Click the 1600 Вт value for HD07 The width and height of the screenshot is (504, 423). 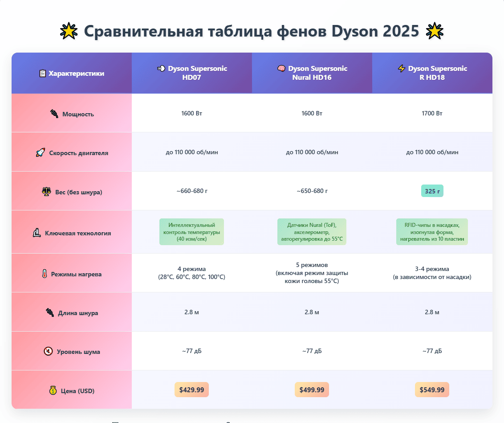[191, 113]
